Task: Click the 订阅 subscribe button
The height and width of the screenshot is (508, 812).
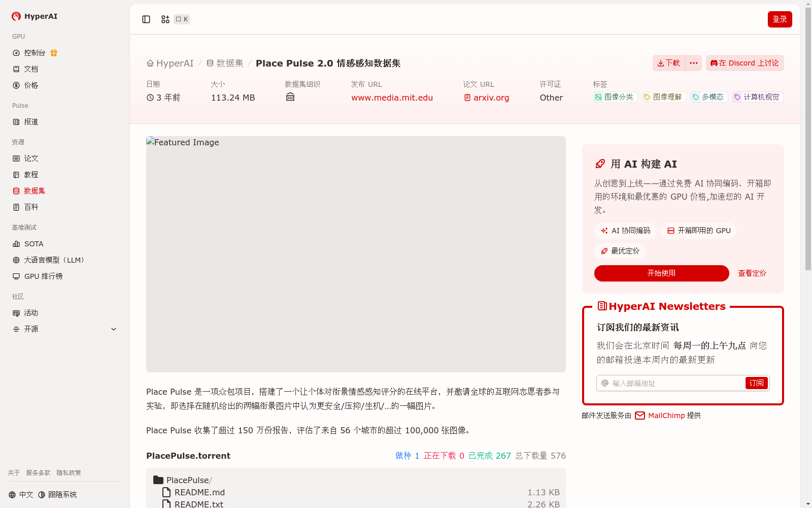Action: (x=756, y=383)
